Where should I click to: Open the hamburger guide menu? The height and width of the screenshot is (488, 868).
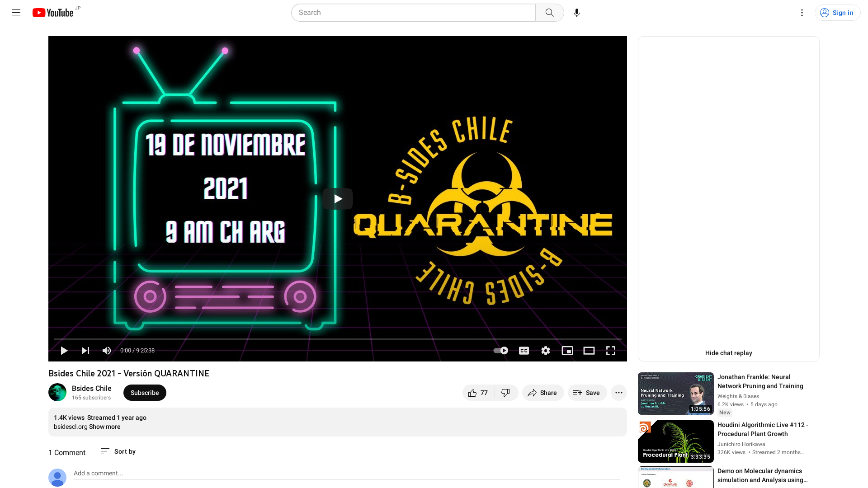click(x=16, y=13)
